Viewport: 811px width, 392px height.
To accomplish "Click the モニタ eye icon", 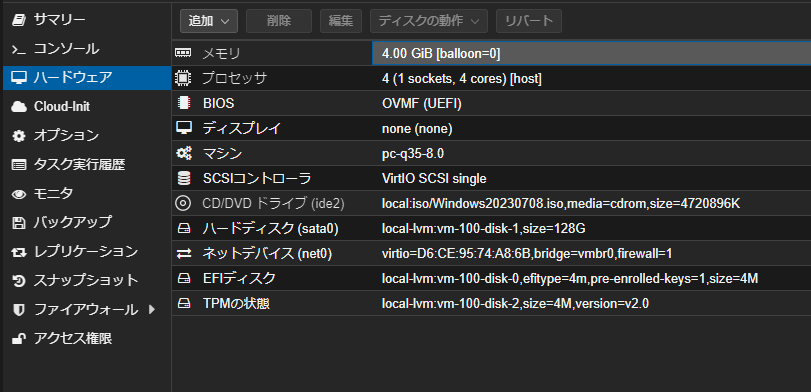I will pyautogui.click(x=19, y=194).
